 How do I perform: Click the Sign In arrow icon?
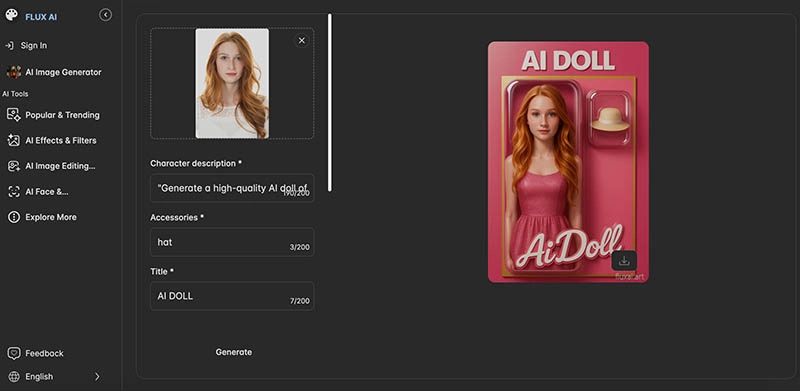click(x=9, y=45)
